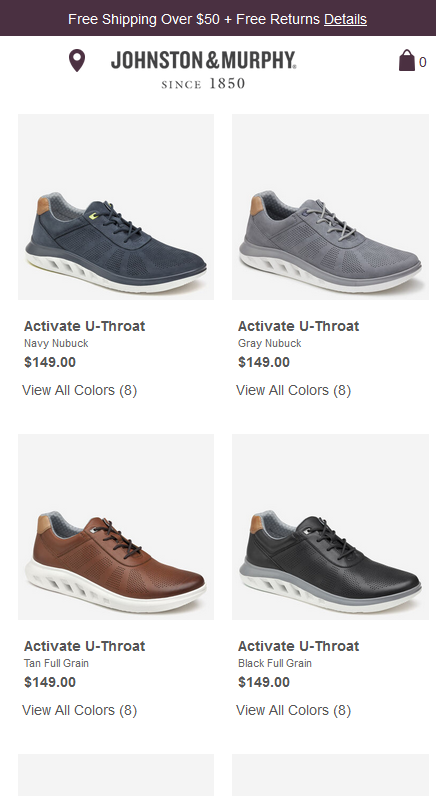Image resolution: width=436 pixels, height=796 pixels.
Task: Click Activate U-Throat title above Black Full Grain
Action: [x=298, y=646]
